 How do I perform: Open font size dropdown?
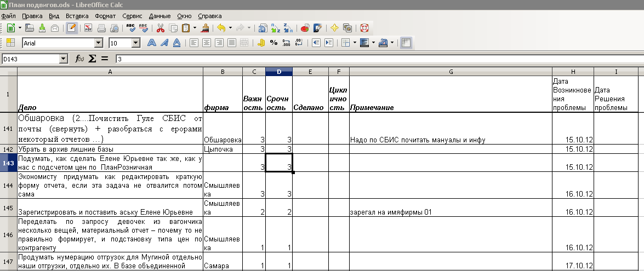click(136, 43)
